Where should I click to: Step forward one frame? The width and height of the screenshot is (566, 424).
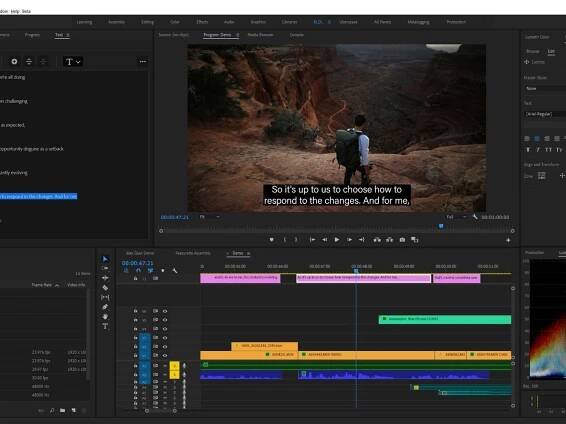(x=349, y=240)
